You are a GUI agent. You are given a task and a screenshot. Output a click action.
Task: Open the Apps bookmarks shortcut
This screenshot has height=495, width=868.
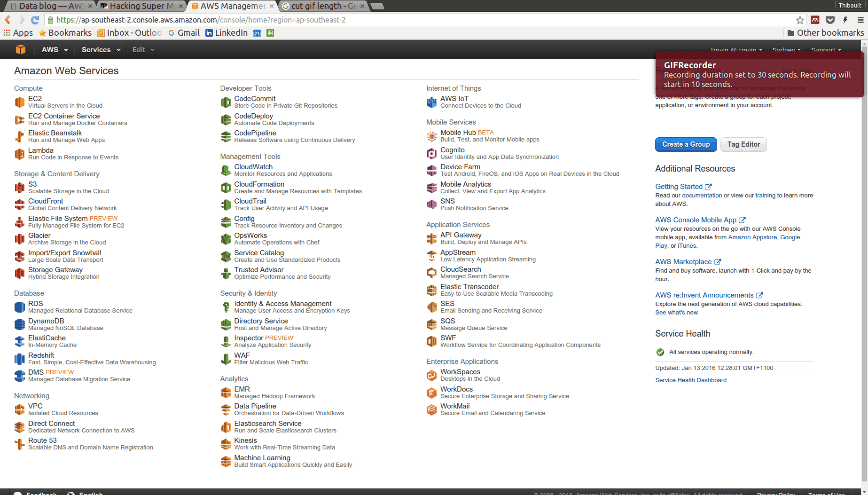(x=18, y=32)
